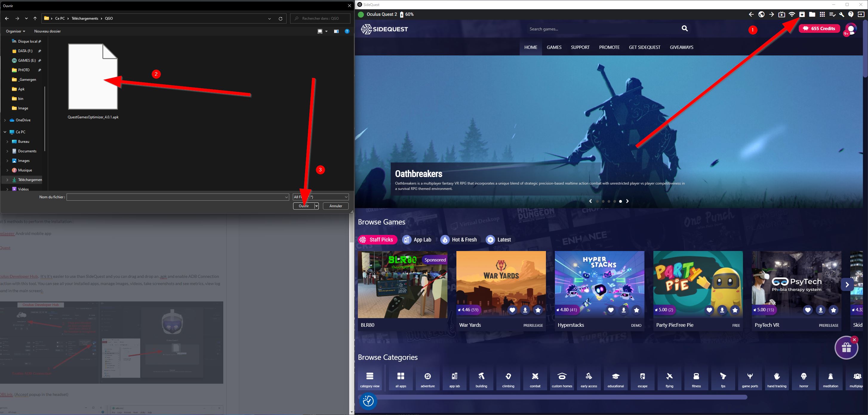Screen dimensions: 868x415
Task: Select the Latest filter
Action: (499, 240)
